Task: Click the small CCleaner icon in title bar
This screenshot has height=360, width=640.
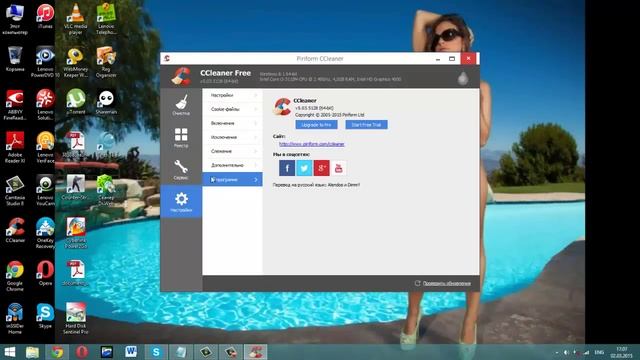Action: [x=167, y=58]
